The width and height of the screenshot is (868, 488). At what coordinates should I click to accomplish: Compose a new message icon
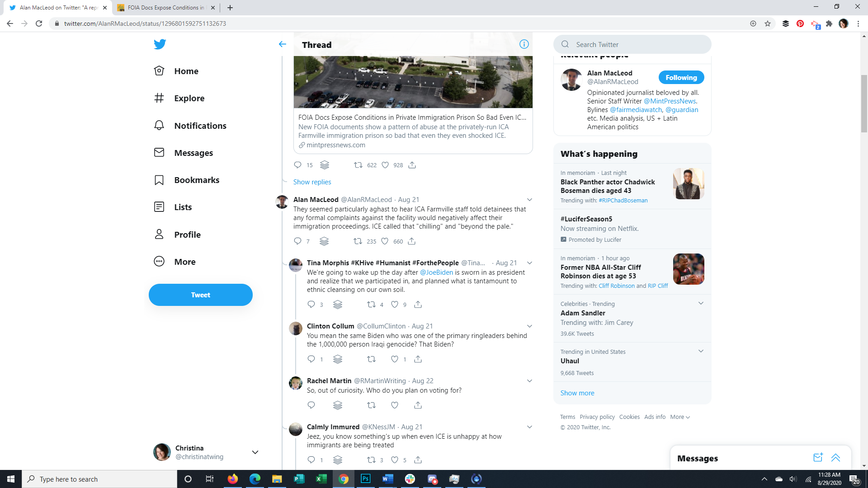[x=818, y=458]
